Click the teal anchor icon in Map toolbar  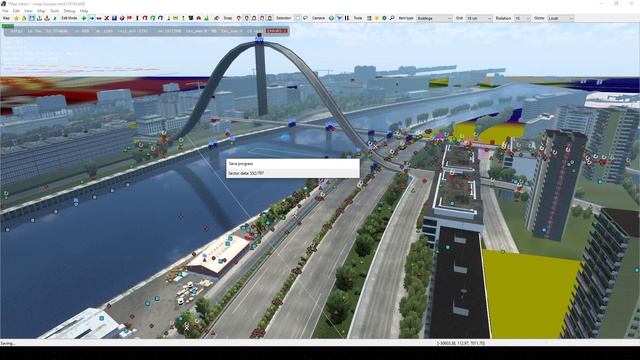tap(39, 18)
